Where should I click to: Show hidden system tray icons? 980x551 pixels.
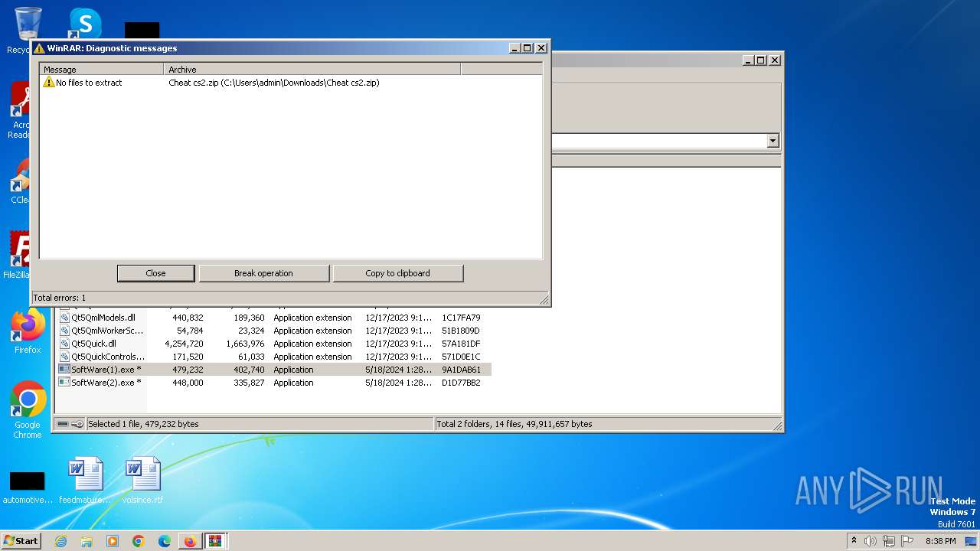(854, 541)
